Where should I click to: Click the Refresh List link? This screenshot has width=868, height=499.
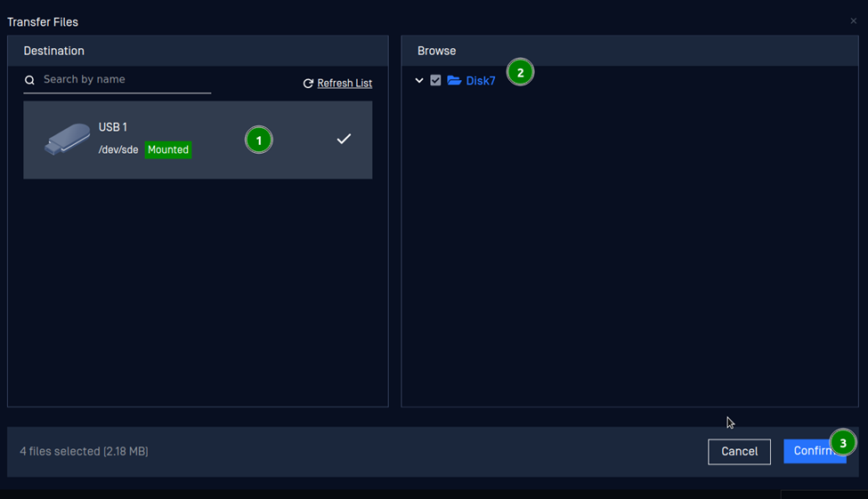[x=345, y=83]
